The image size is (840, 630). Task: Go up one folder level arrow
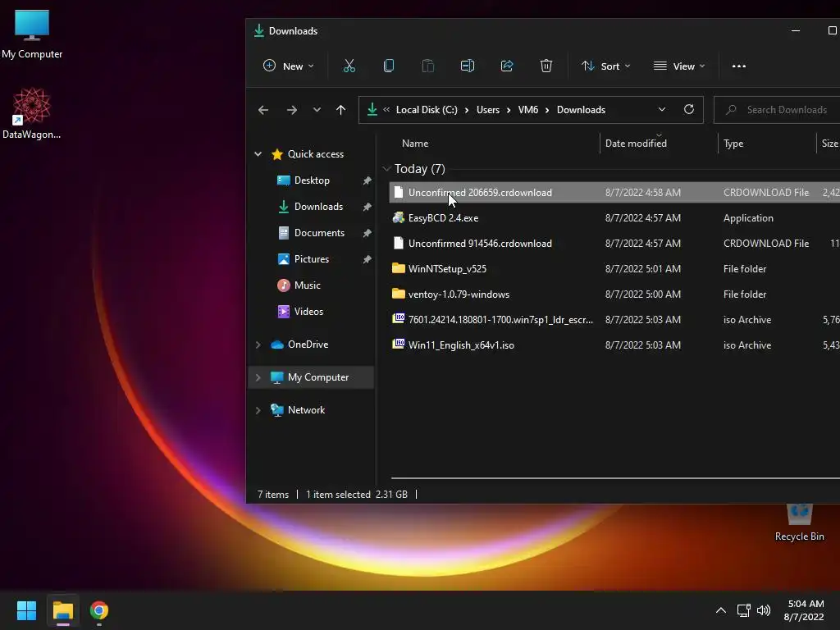click(340, 110)
